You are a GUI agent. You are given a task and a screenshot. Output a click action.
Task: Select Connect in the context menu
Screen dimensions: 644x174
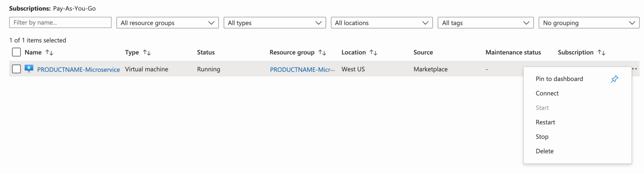click(547, 93)
